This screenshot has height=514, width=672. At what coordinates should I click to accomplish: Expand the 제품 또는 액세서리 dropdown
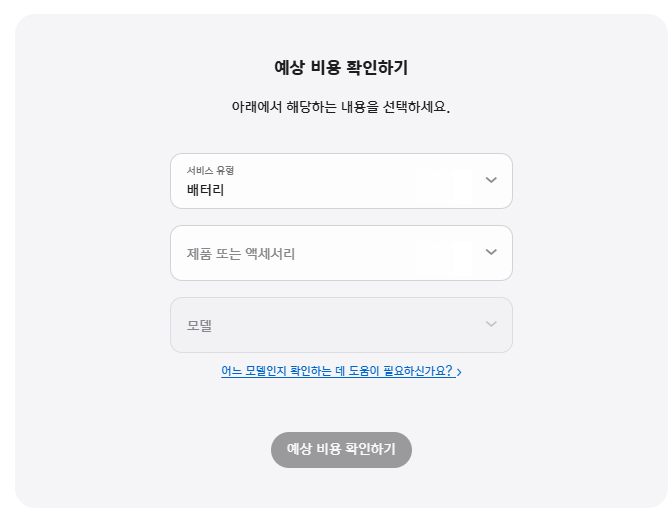pyautogui.click(x=341, y=253)
